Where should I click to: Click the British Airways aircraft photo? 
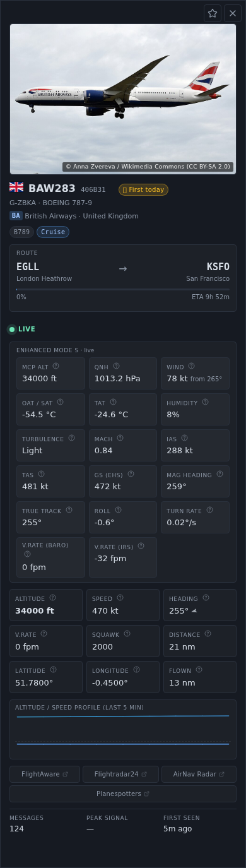click(x=123, y=99)
